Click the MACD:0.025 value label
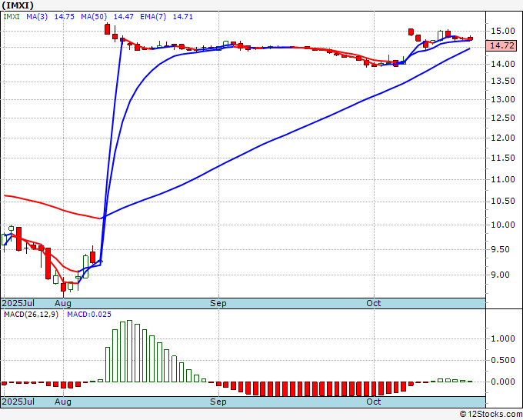Screen dimensions: 523x420 point(89,315)
